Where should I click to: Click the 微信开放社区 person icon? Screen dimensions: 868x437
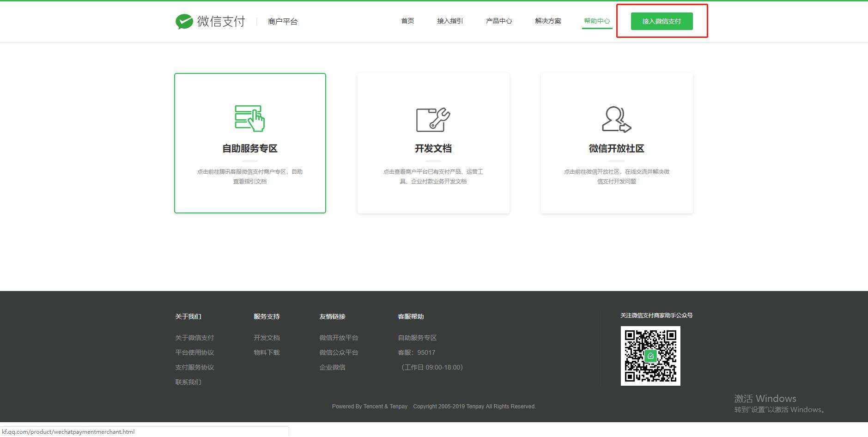pos(616,118)
